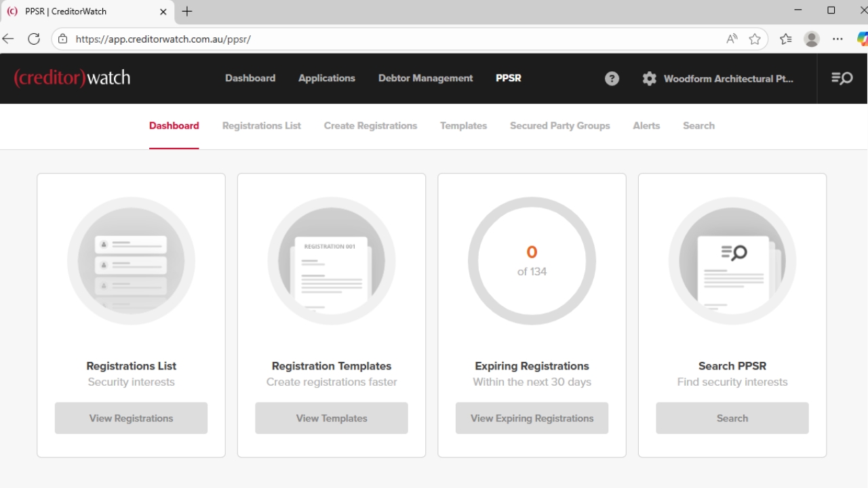This screenshot has width=868, height=488.
Task: Click the browser address bar URL
Action: (163, 39)
